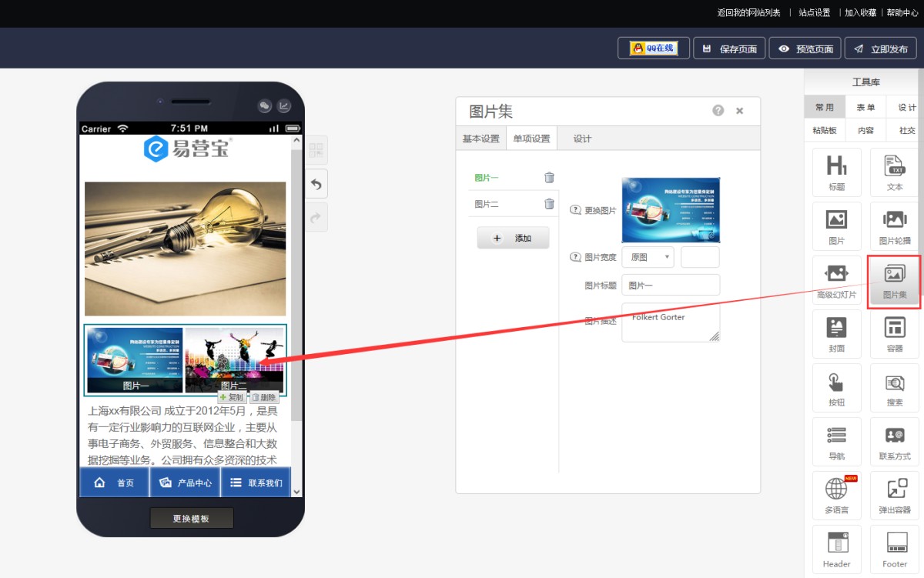Select 图片二 in the item list
Viewport: 924px width, 578px height.
click(486, 204)
